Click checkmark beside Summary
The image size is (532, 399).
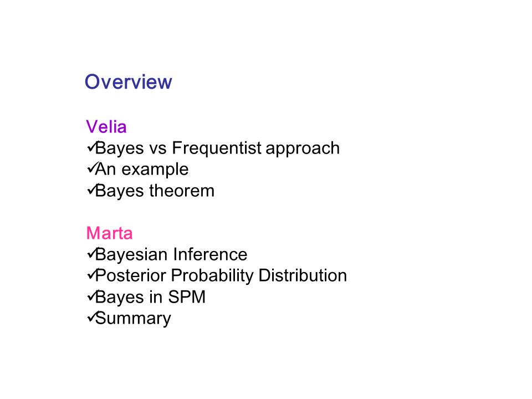tap(91, 317)
